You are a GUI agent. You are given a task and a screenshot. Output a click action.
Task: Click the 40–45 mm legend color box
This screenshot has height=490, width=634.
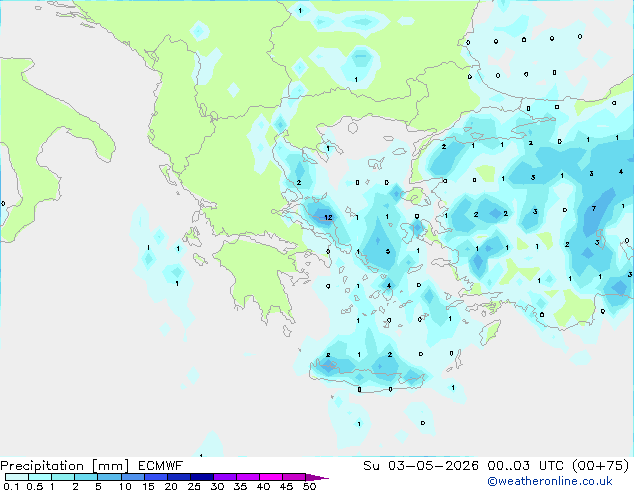click(x=271, y=477)
